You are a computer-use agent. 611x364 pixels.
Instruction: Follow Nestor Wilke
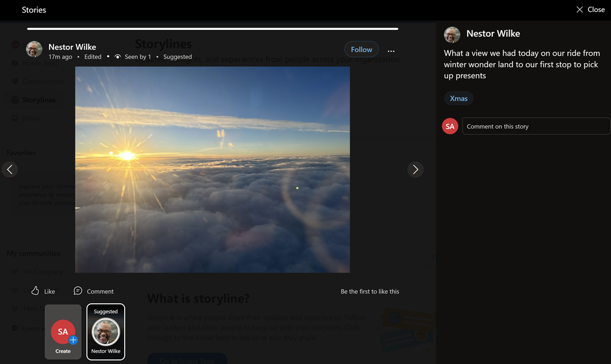(x=361, y=50)
